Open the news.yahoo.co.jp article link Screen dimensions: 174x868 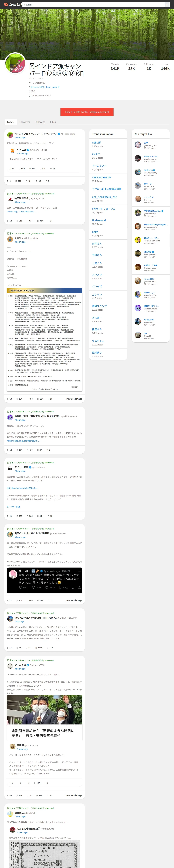click(x=23, y=441)
